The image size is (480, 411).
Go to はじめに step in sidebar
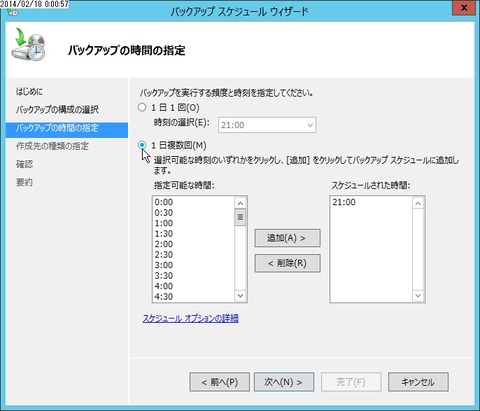[x=29, y=92]
